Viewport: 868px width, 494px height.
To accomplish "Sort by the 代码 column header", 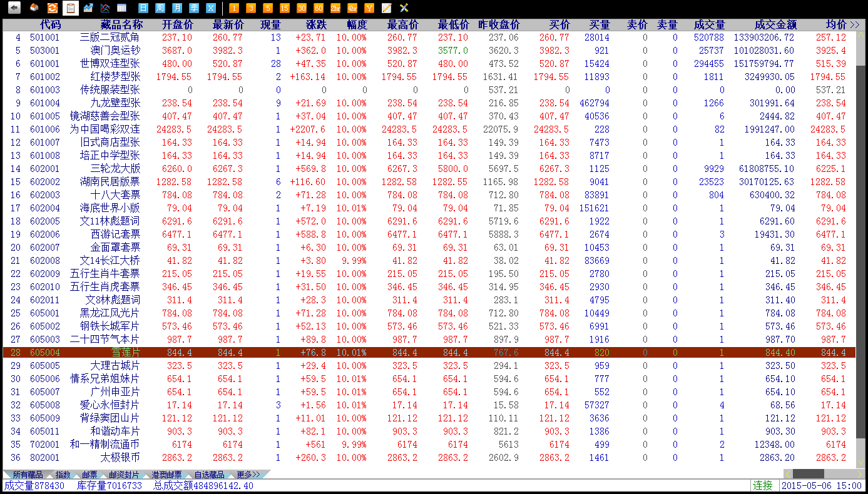I will coord(51,25).
